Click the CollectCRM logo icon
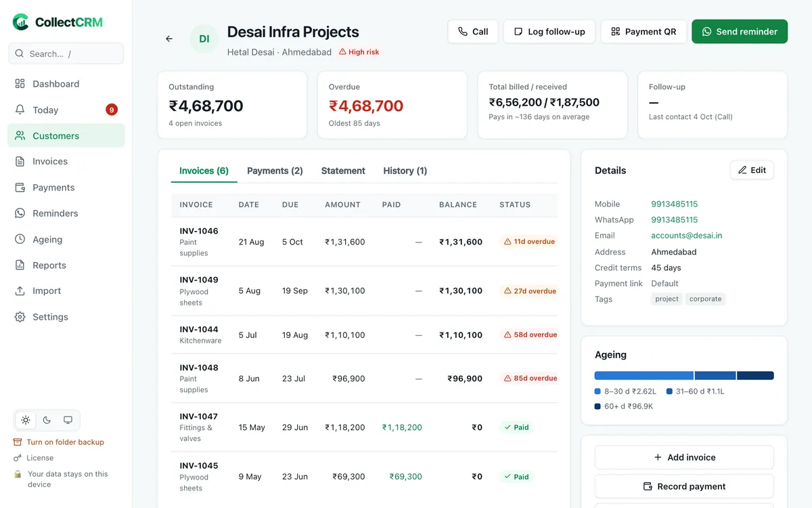 tap(22, 22)
